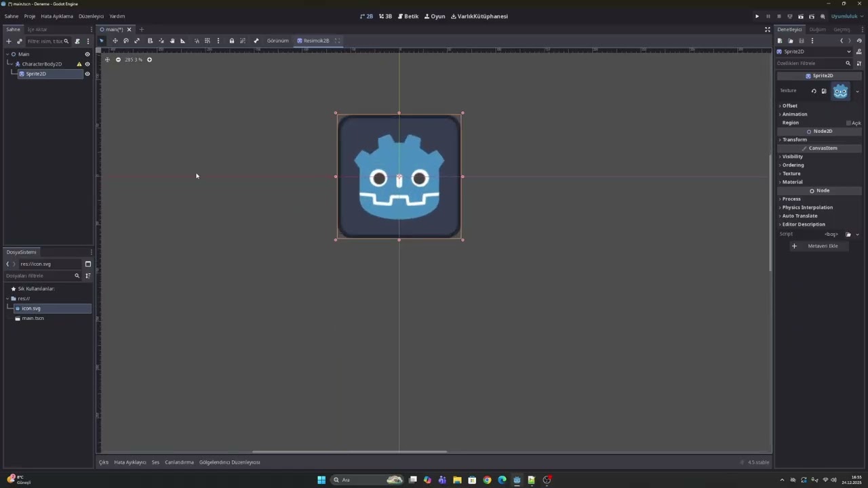
Task: Lock the selected node with padlock icon
Action: point(231,41)
